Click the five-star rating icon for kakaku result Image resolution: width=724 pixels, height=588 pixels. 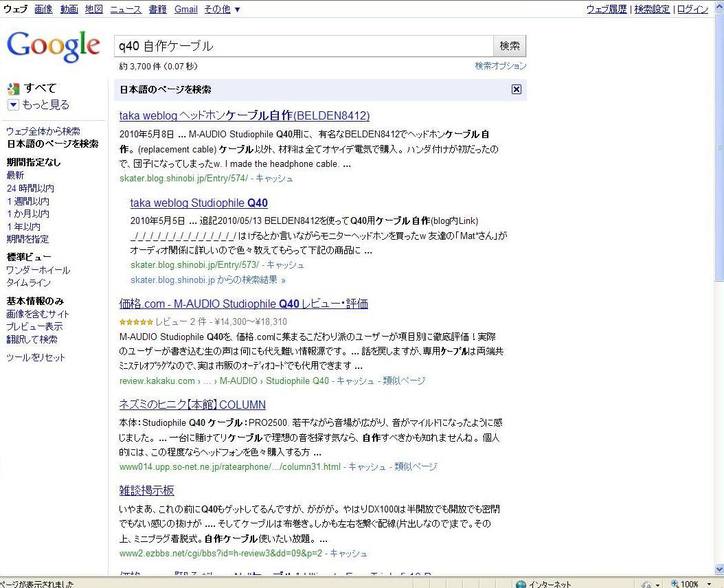[136, 322]
